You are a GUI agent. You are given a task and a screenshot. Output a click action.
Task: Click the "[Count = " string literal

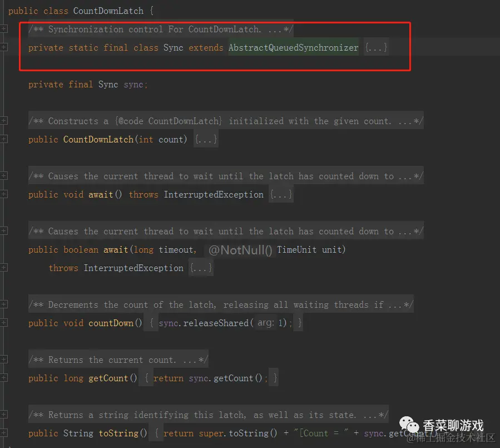coord(321,433)
